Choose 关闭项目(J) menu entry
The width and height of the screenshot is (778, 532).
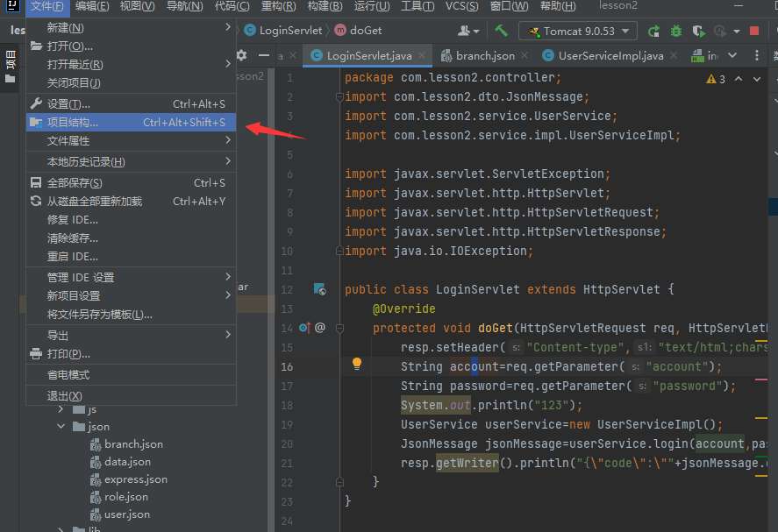coord(131,82)
